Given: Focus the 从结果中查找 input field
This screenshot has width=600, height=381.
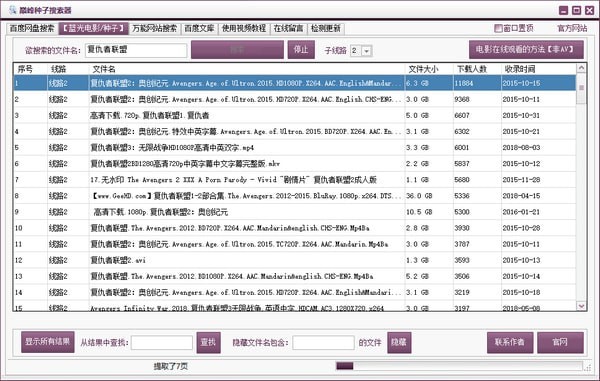Looking at the screenshot, I should point(162,342).
